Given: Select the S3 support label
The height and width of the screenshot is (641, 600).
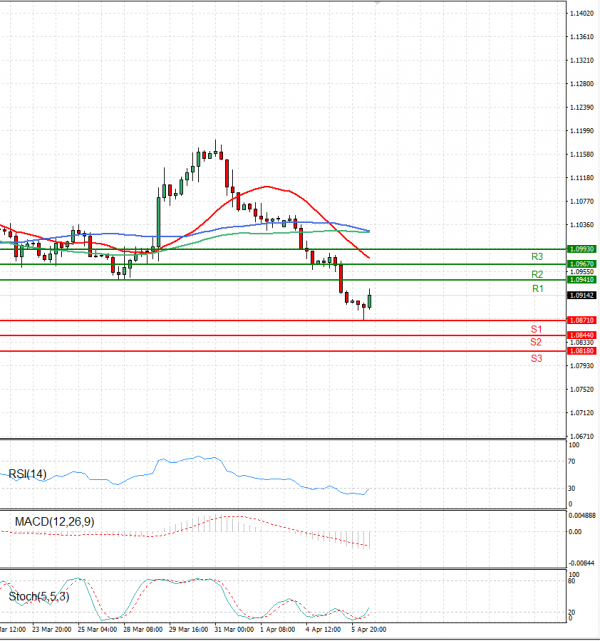Looking at the screenshot, I should [537, 357].
